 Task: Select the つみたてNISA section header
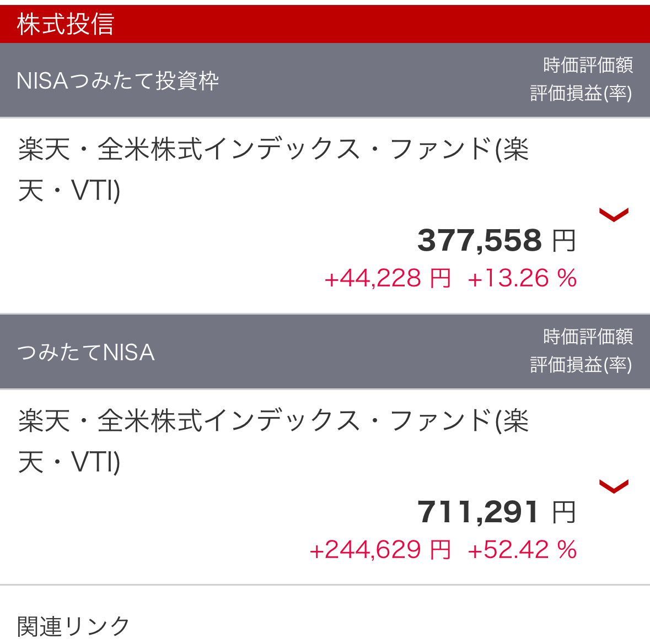pyautogui.click(x=86, y=353)
